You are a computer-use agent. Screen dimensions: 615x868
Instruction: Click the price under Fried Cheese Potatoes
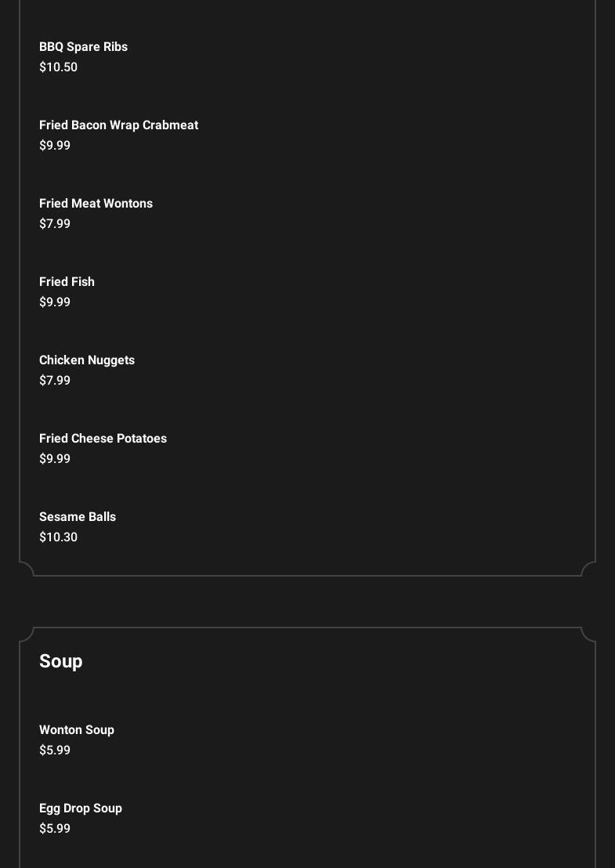[x=55, y=459]
